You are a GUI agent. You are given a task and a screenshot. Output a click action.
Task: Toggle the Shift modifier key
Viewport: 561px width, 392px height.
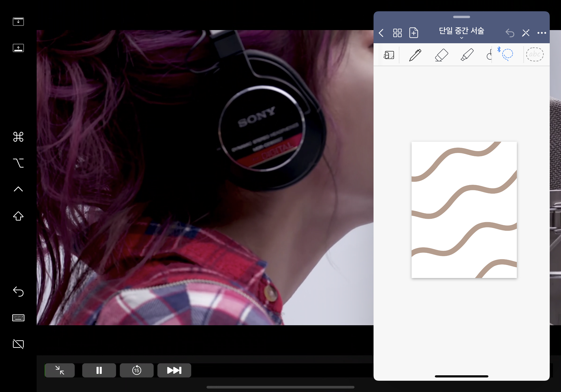(x=18, y=216)
